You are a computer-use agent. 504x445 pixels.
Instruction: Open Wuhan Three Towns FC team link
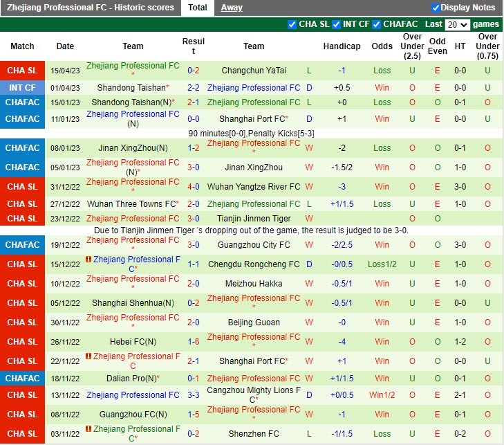point(133,204)
